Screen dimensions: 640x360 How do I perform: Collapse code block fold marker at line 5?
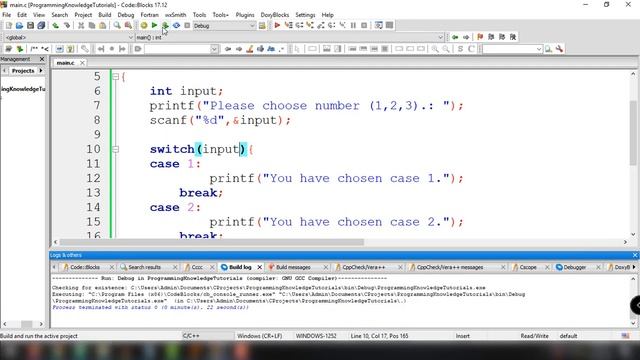116,76
